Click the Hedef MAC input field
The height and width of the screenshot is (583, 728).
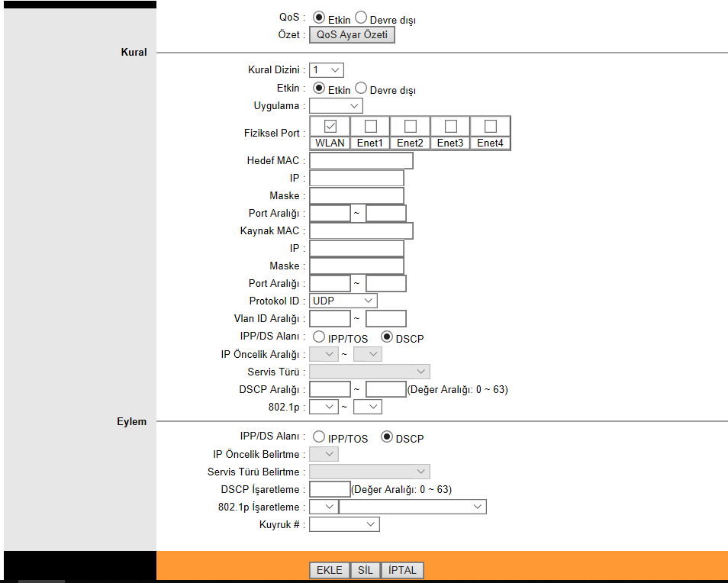(x=361, y=160)
